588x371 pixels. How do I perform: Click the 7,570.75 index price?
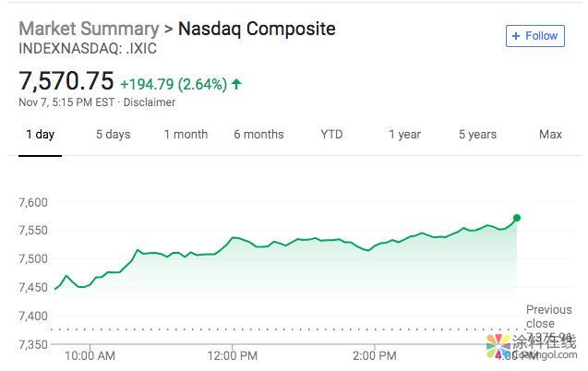66,83
